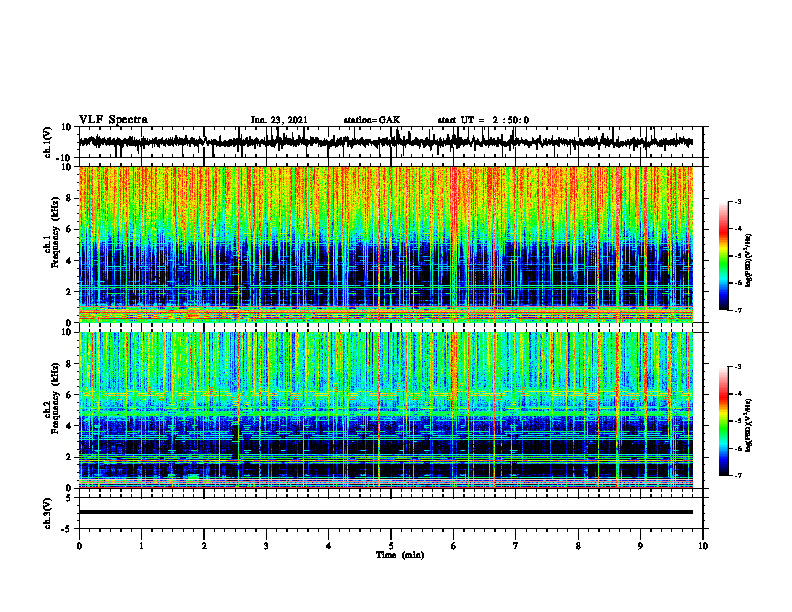Click the "-3" label on ch.1 color scale
The image size is (792, 612).
(x=738, y=202)
